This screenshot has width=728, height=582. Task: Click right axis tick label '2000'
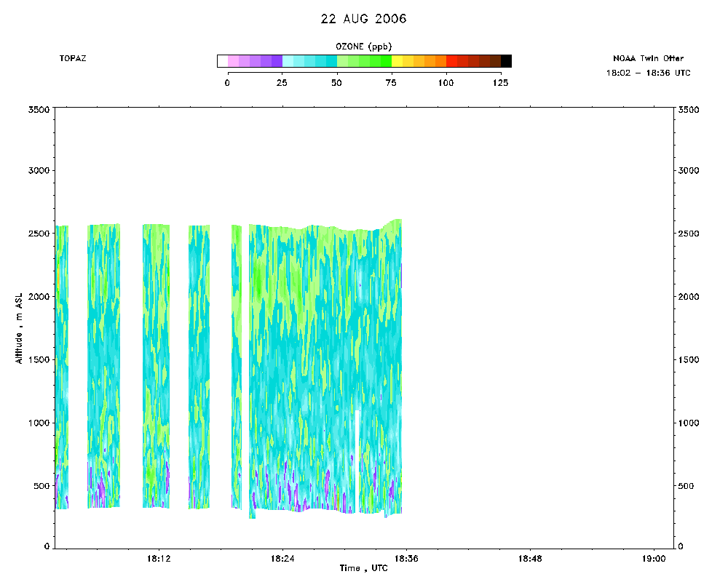(689, 297)
